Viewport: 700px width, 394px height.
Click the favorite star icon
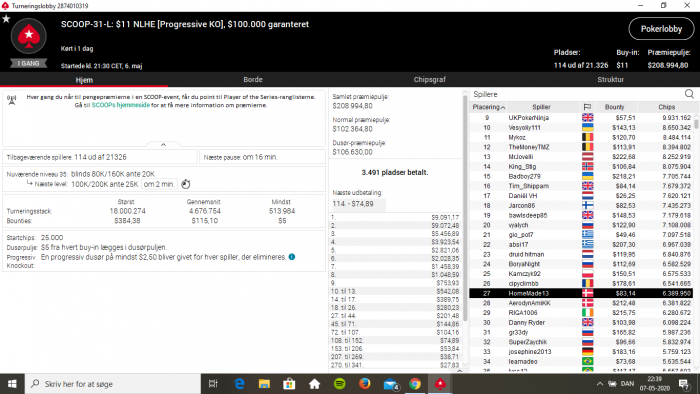point(6,19)
